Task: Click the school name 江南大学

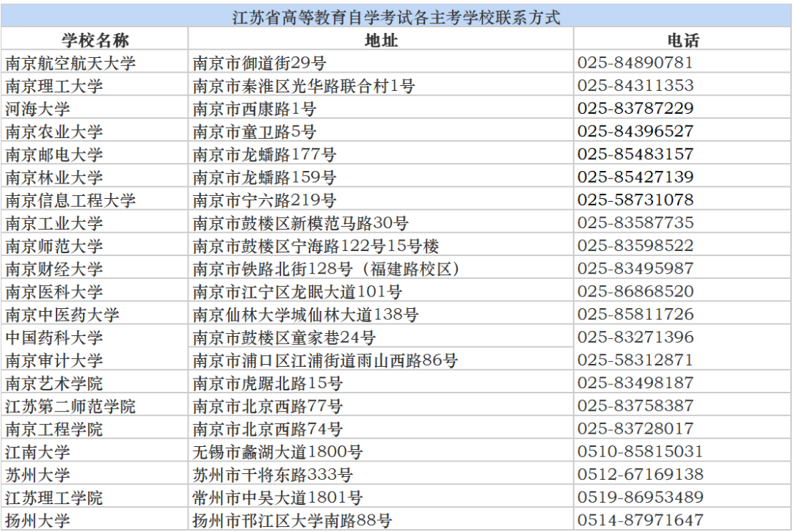Action: click(37, 452)
